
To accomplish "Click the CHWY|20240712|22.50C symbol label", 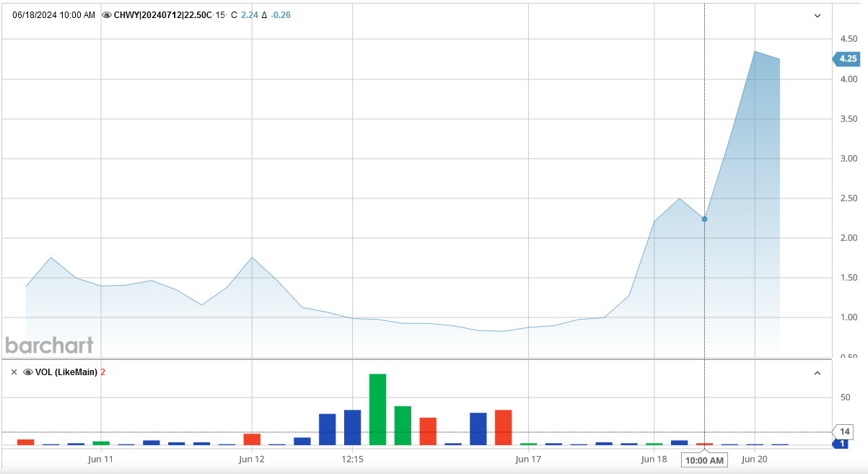I will (x=162, y=15).
